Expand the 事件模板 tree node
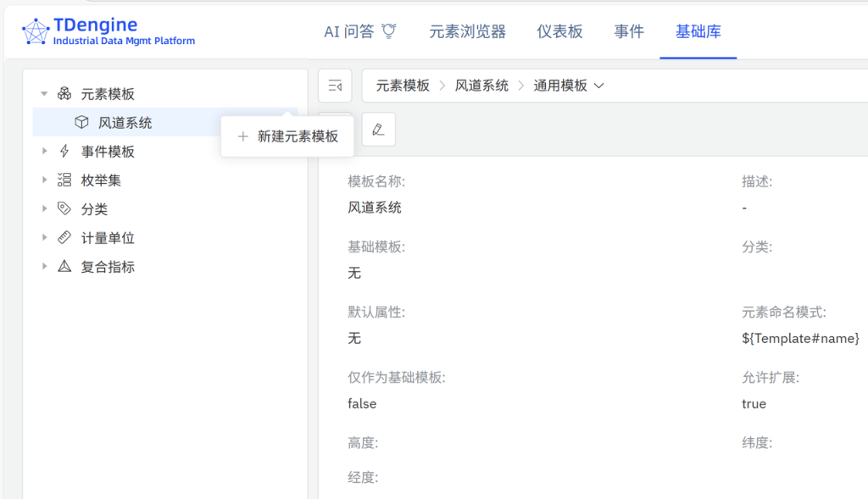The height and width of the screenshot is (499, 868). tap(44, 151)
